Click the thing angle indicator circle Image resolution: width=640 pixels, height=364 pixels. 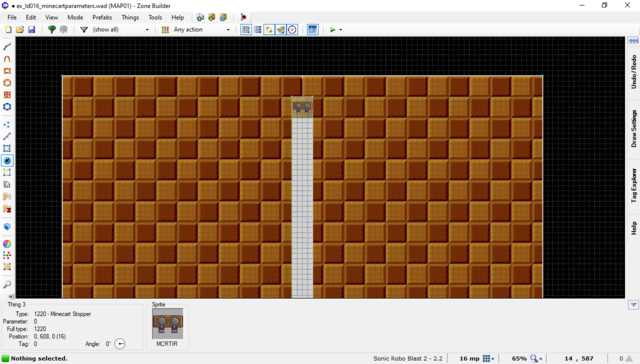click(120, 344)
